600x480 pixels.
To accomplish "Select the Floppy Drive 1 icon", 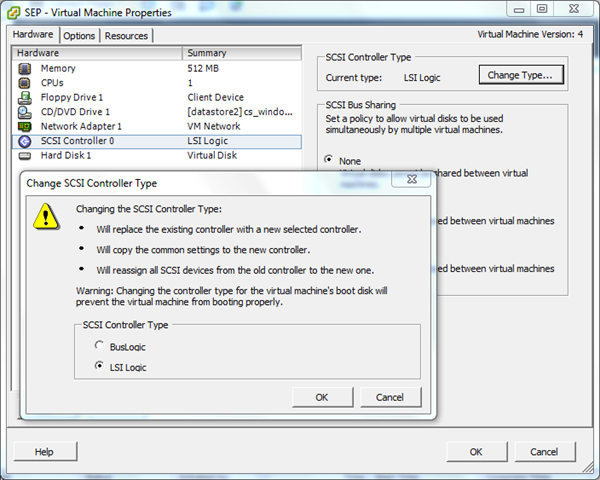I will click(26, 97).
